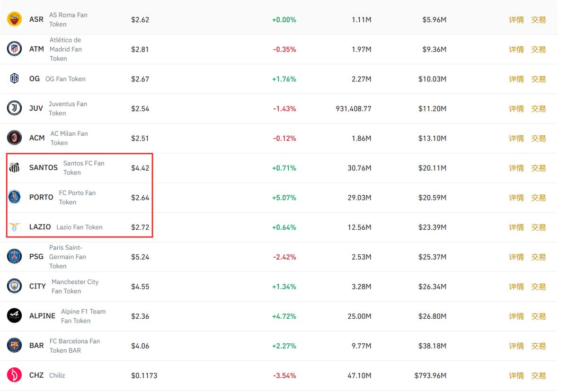
Task: Open 详情 for the ATM row
Action: click(x=516, y=49)
